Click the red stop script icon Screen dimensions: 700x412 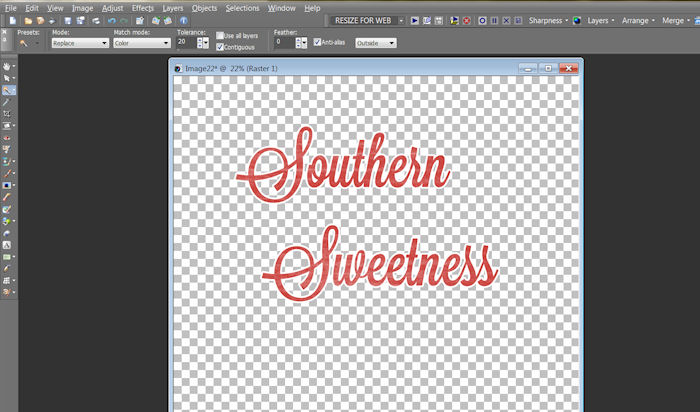[x=467, y=20]
